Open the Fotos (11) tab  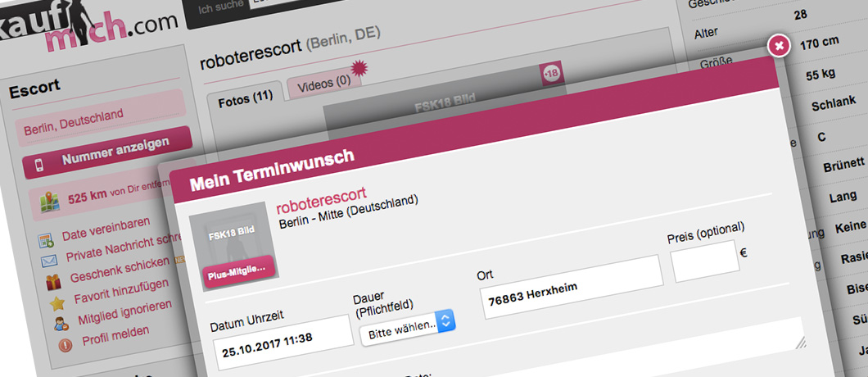[x=246, y=98]
